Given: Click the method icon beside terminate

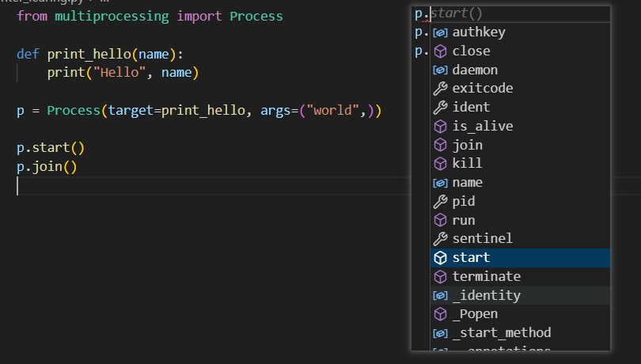Looking at the screenshot, I should pyautogui.click(x=441, y=277).
